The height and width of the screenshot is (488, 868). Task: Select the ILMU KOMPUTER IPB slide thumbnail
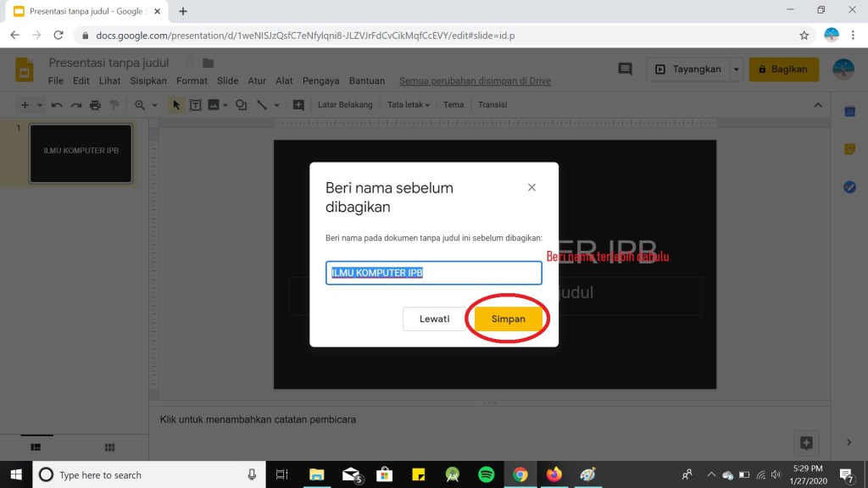pos(81,153)
